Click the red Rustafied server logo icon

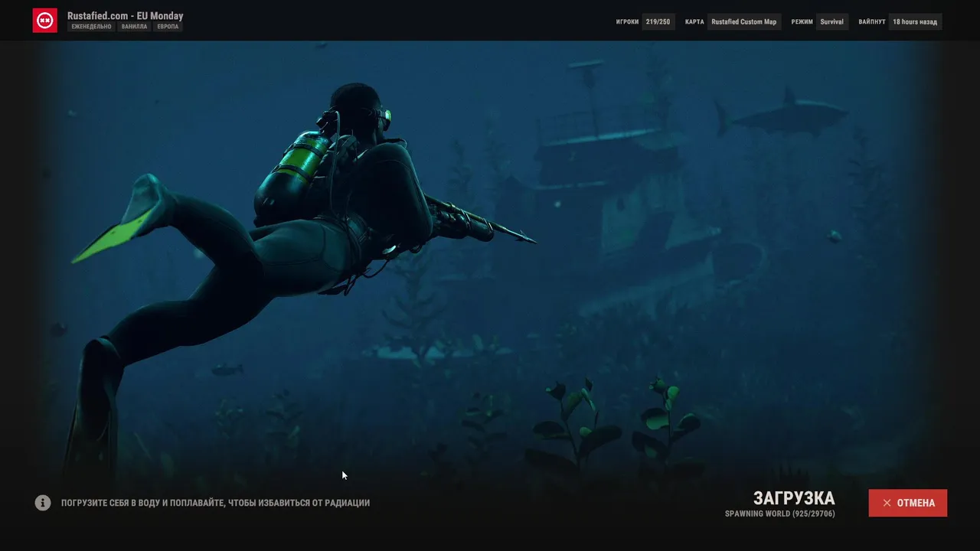(44, 21)
